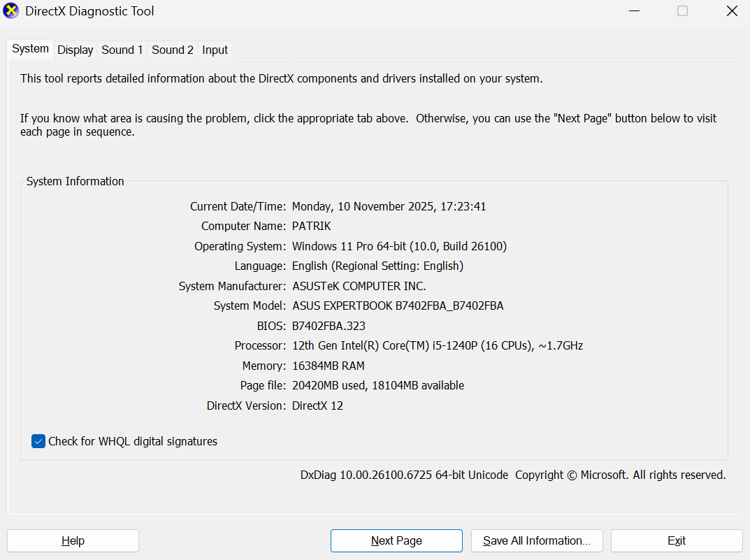Screen dimensions: 750x560
Task: Open Help for the diagnostic tool
Action: tap(72, 540)
